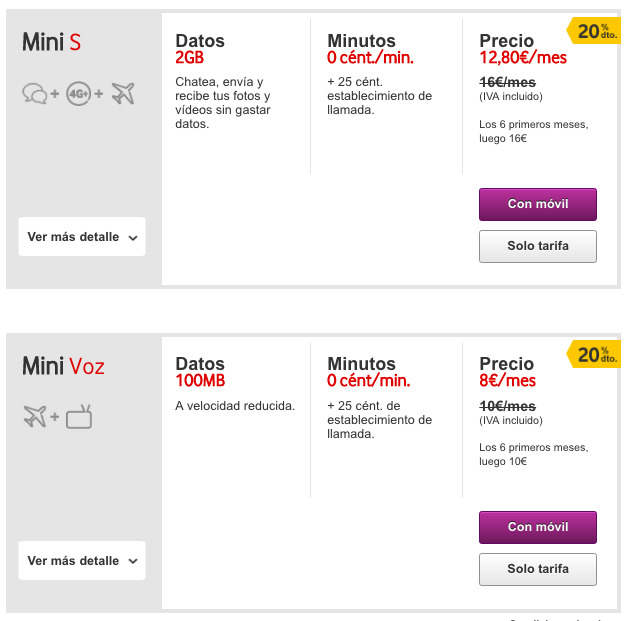
Task: Click the chevron arrow in Mini S details
Action: tap(133, 238)
